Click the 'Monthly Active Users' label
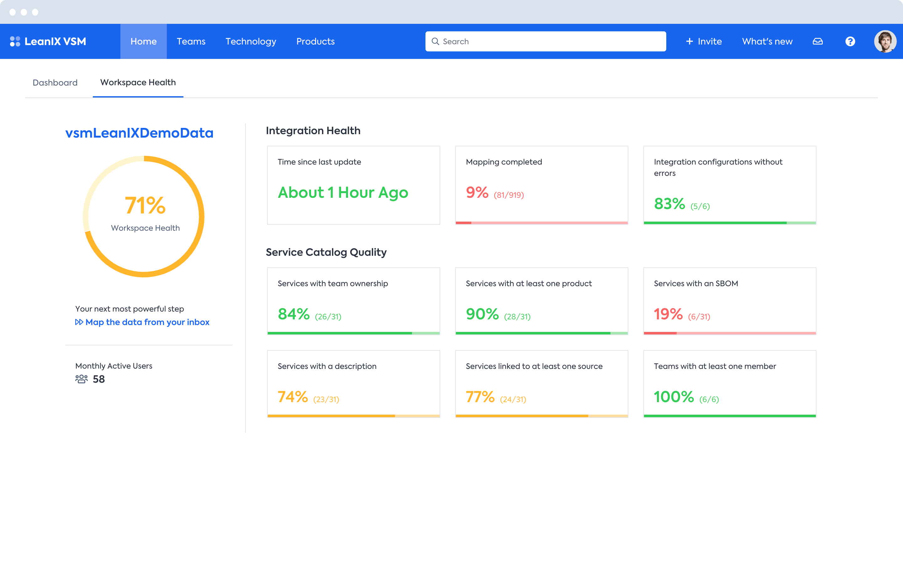 pos(114,366)
